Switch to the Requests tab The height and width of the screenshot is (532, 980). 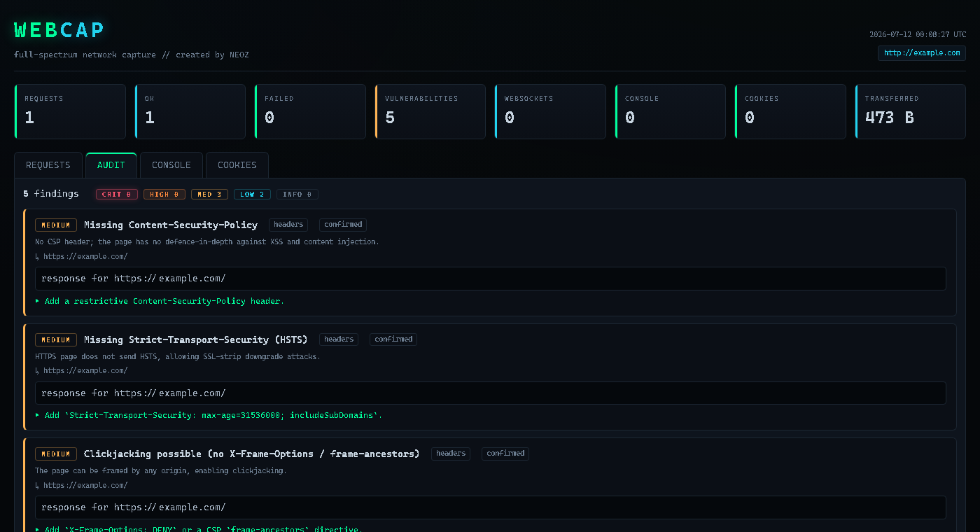48,165
